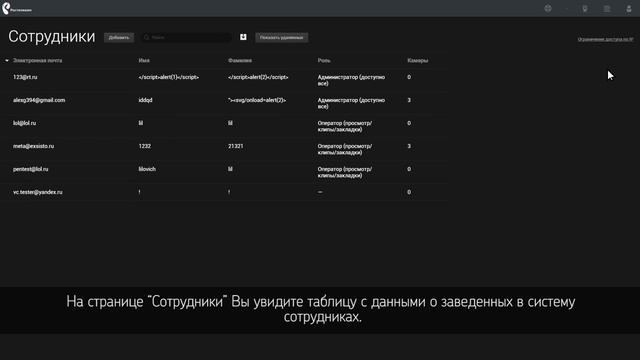Select employee 123@rt.ru
The image size is (640, 360).
point(25,77)
